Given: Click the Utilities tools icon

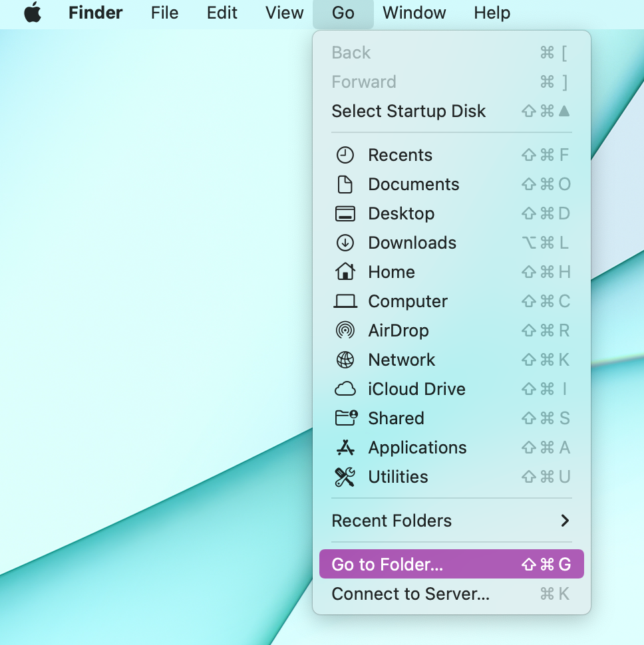Looking at the screenshot, I should pyautogui.click(x=345, y=477).
